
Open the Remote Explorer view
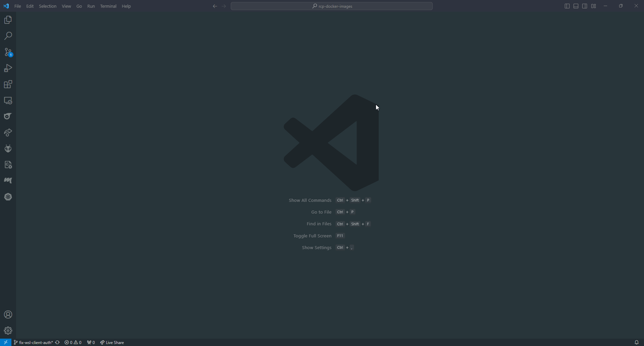click(8, 100)
